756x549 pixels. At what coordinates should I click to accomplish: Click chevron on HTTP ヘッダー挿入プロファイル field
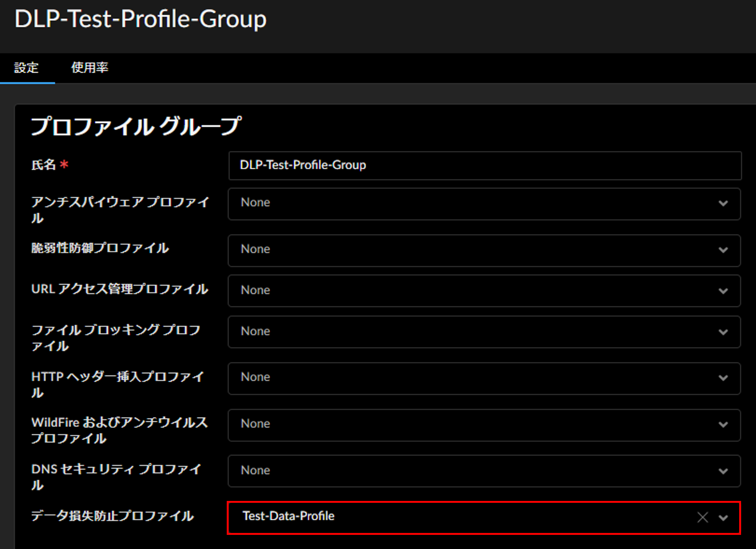tap(723, 378)
